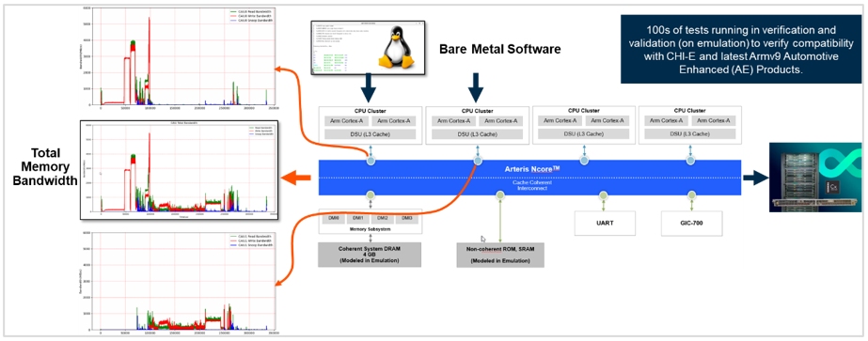Click the dark arrow under Bare Metal Software
868x341 pixels.
click(x=475, y=87)
